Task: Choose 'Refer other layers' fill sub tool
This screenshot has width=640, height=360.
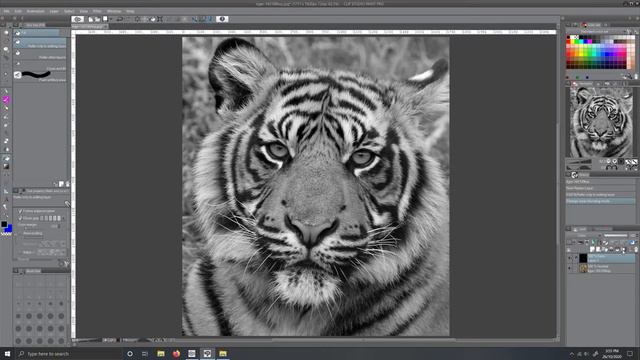Action: 40,54
